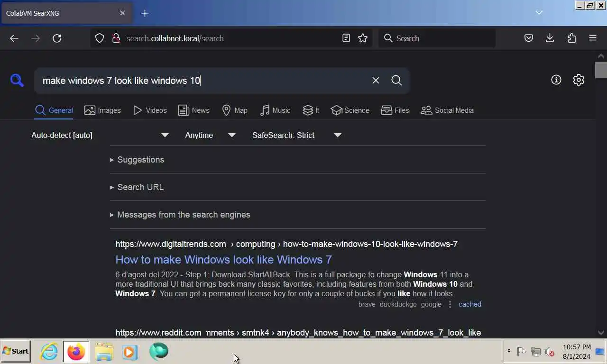607x364 pixels.
Task: Open Windows Media Player from taskbar
Action: point(130,352)
